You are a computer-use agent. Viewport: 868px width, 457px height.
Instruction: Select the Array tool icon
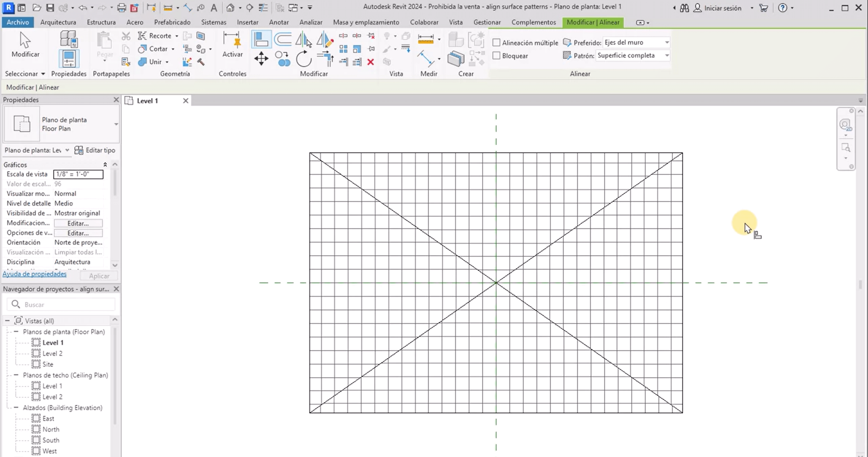click(x=343, y=49)
